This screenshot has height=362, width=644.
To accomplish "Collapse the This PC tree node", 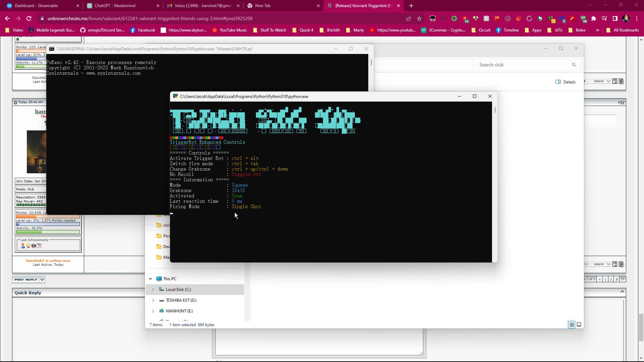I will click(150, 279).
